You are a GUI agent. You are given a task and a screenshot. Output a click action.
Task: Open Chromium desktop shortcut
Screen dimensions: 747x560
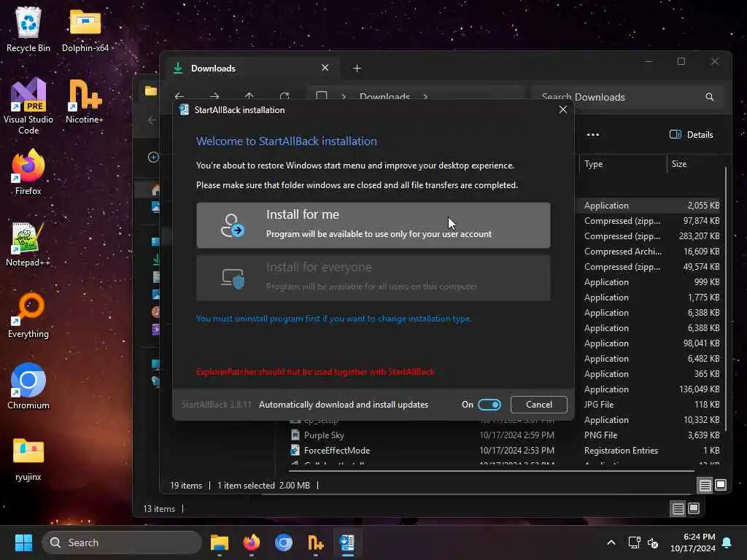pos(28,386)
